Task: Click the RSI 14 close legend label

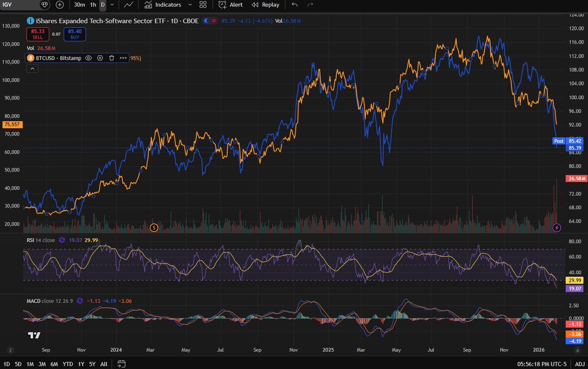Action: tap(40, 240)
